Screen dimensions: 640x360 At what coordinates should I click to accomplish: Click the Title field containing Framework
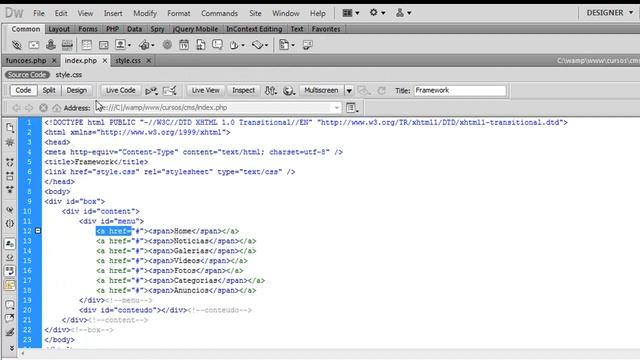(460, 91)
